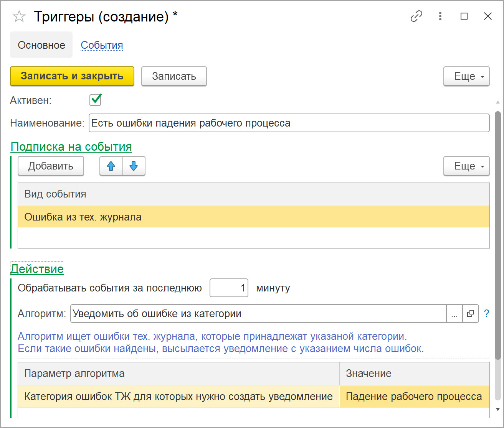Move event row down with arrow
The image size is (504, 428).
(x=134, y=166)
